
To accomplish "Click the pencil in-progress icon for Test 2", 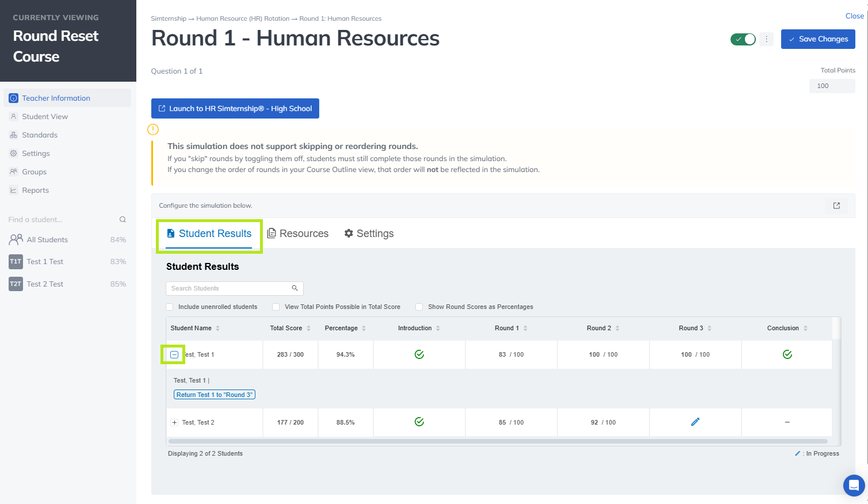I will 695,422.
